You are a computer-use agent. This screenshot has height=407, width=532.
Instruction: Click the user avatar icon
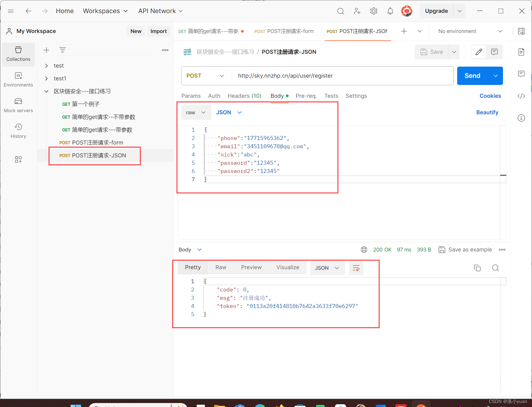[x=407, y=11]
